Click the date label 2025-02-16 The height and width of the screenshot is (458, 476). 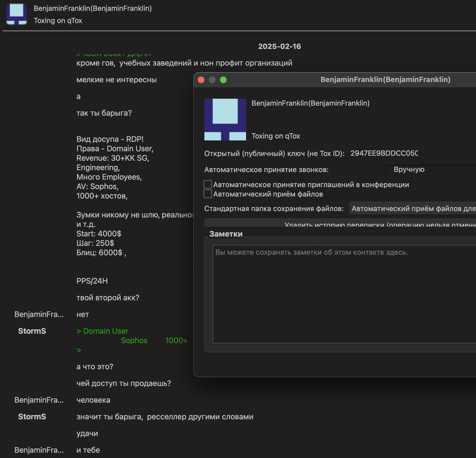coord(279,46)
